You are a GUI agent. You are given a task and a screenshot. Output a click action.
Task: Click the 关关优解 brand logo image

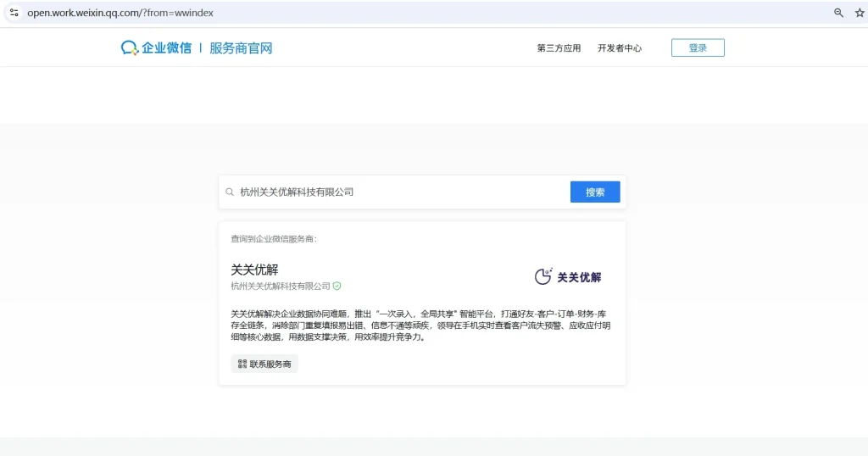pyautogui.click(x=568, y=276)
